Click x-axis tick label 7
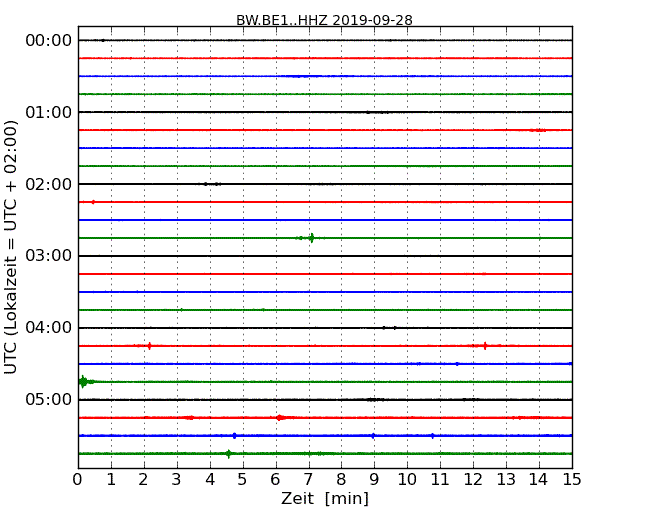Screen dimensions: 650x520 coord(308,479)
